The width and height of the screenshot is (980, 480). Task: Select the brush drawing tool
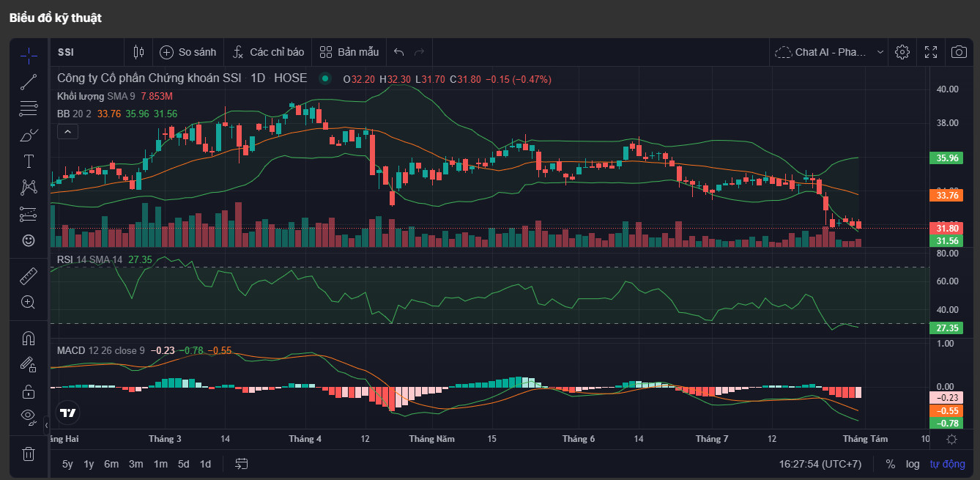point(29,135)
